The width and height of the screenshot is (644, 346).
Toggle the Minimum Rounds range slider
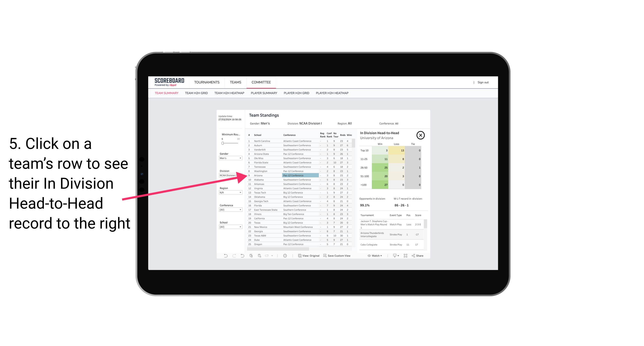(222, 143)
